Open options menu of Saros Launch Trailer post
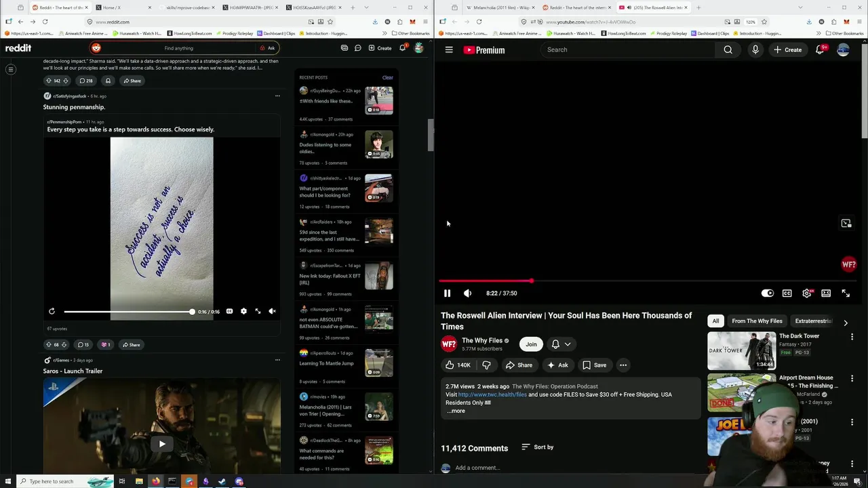The height and width of the screenshot is (488, 868). tap(277, 360)
